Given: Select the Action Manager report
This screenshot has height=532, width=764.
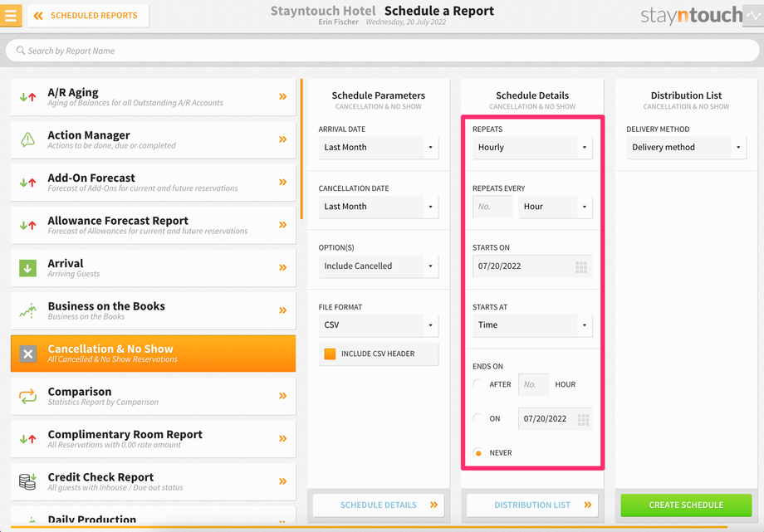Looking at the screenshot, I should [153, 139].
